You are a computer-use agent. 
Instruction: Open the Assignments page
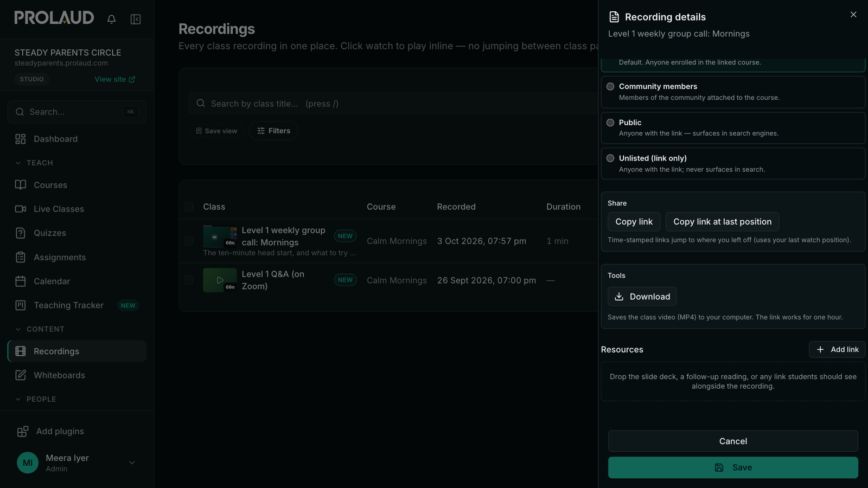(x=77, y=257)
